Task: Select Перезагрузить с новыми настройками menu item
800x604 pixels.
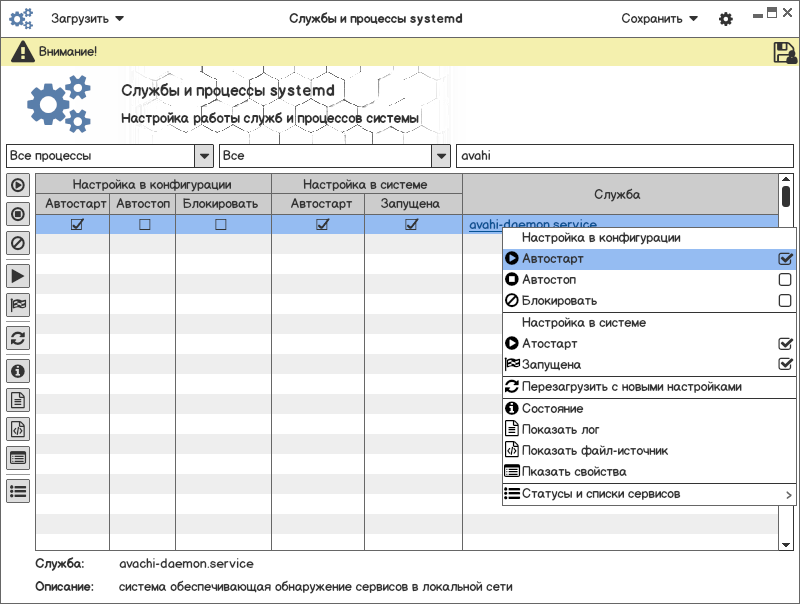Action: pos(631,386)
